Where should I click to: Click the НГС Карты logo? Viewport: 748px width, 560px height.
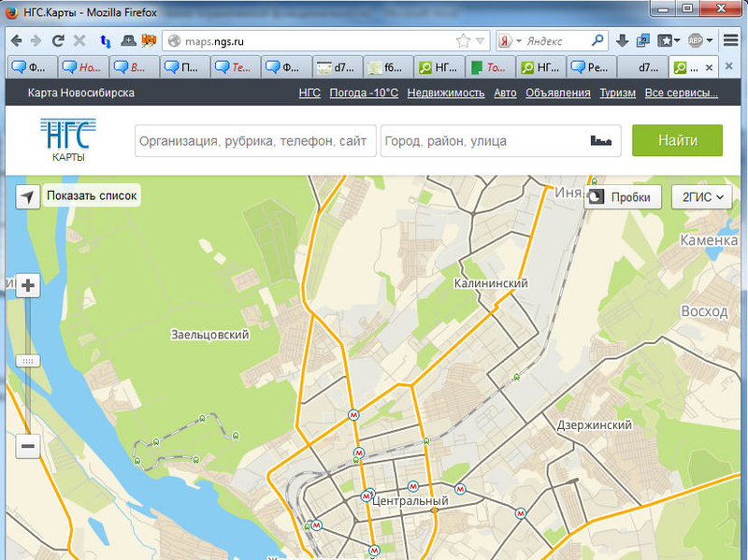66,140
